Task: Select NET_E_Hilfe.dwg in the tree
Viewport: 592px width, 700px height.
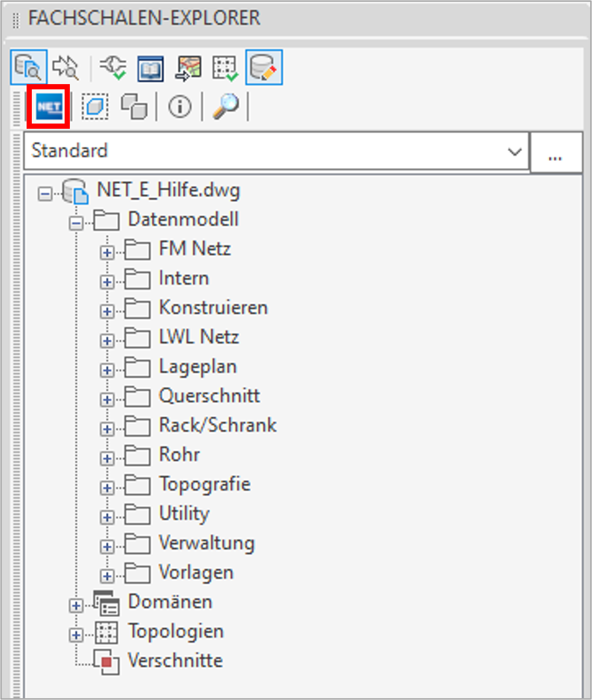Action: pyautogui.click(x=169, y=190)
